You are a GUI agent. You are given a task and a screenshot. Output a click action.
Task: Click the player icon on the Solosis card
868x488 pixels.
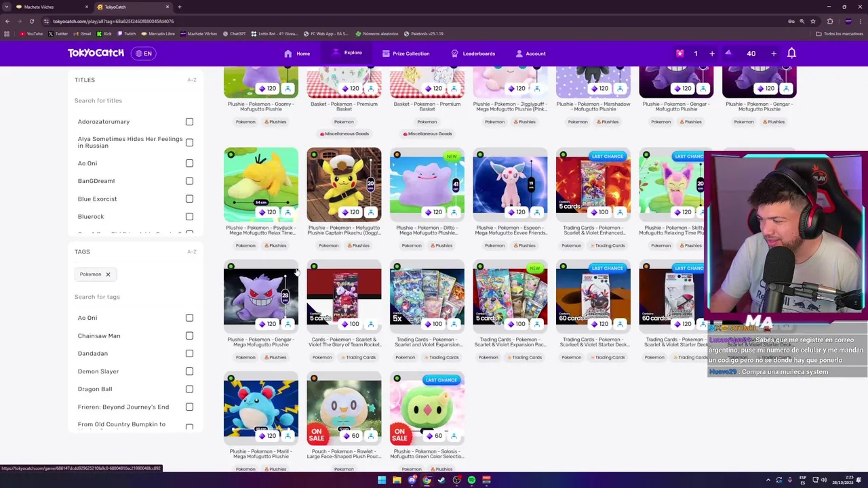point(454,436)
